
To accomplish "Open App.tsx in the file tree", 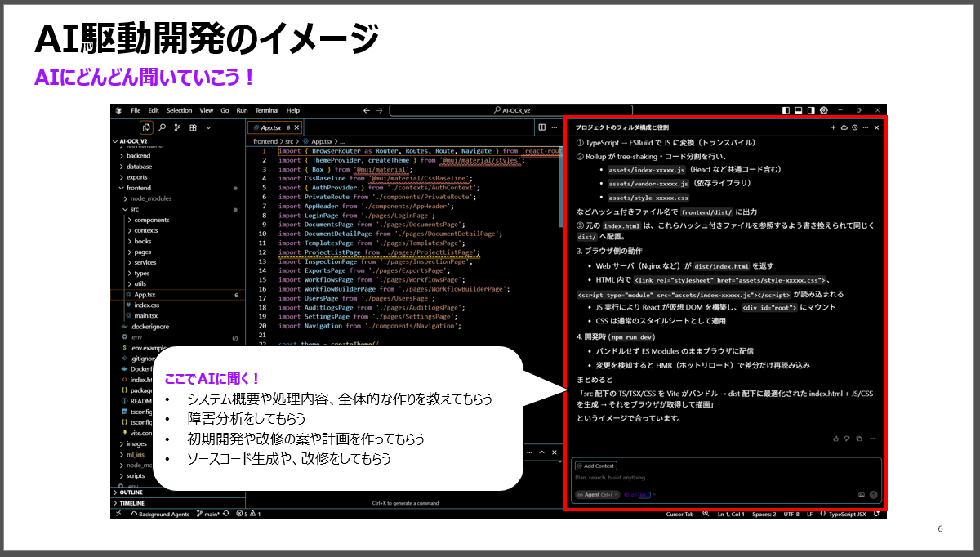I will pyautogui.click(x=177, y=294).
